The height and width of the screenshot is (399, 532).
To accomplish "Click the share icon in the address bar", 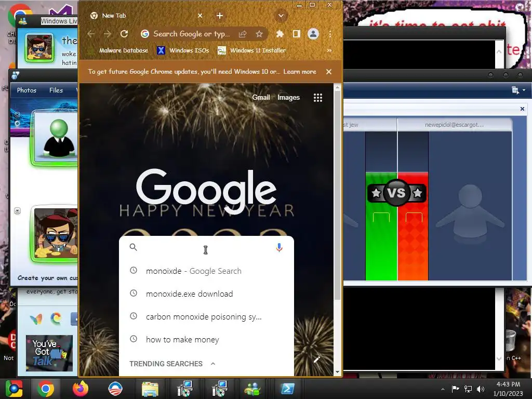I will point(242,34).
